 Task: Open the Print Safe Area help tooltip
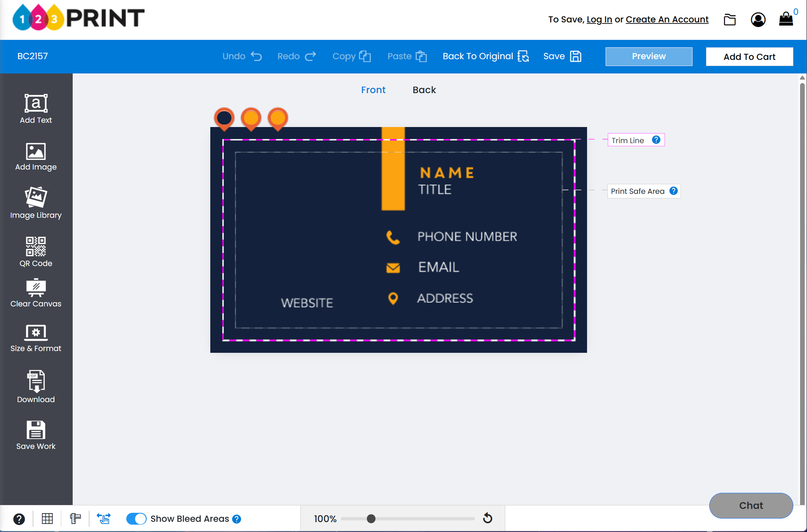click(x=674, y=191)
